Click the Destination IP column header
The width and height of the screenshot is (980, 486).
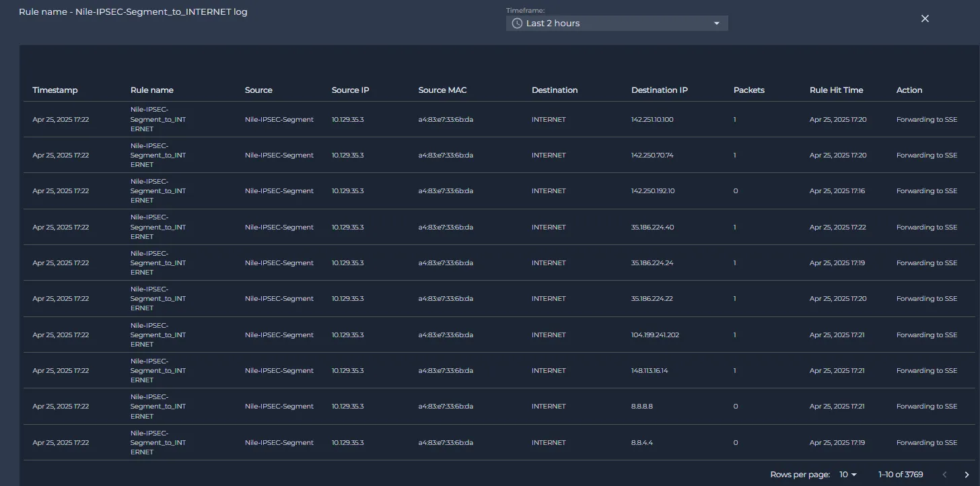660,90
